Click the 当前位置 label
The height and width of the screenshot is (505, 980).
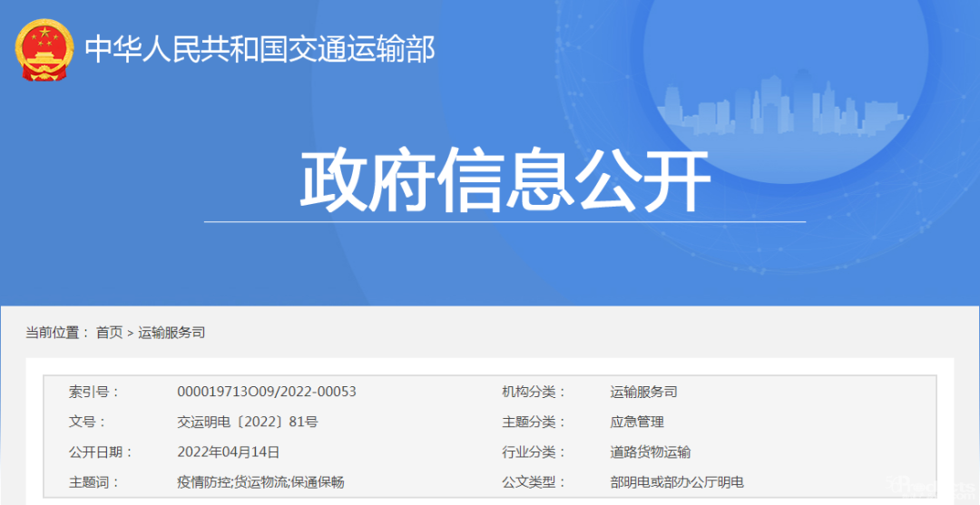(x=57, y=333)
